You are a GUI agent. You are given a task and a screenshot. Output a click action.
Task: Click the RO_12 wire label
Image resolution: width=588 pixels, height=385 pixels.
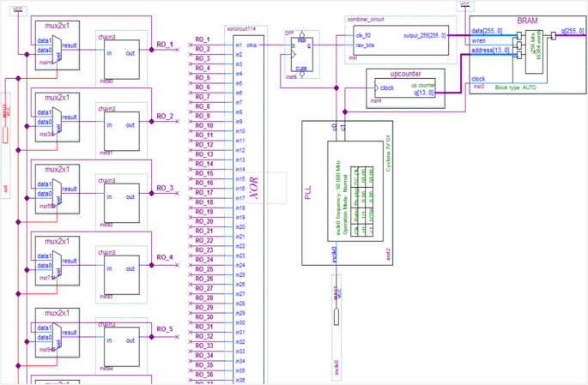point(204,145)
